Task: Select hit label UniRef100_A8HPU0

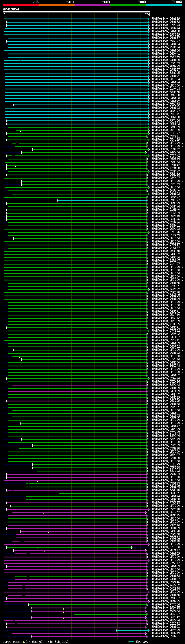Action: 166,127
